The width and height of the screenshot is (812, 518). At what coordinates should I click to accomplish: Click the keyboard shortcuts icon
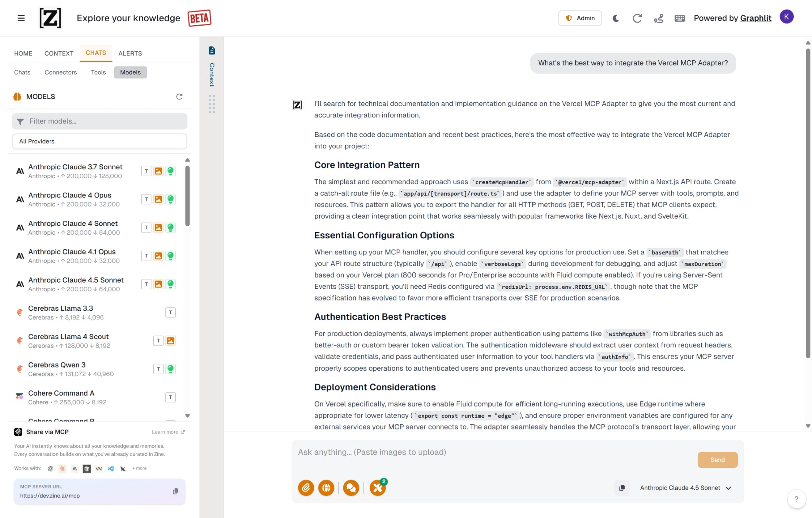[679, 18]
